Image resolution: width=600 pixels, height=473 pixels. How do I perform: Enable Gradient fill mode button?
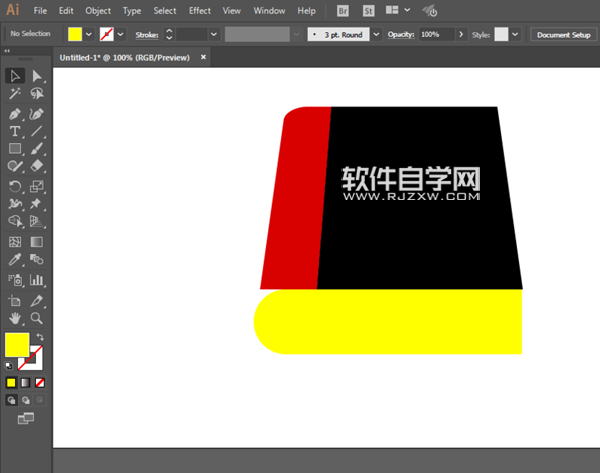[x=25, y=383]
